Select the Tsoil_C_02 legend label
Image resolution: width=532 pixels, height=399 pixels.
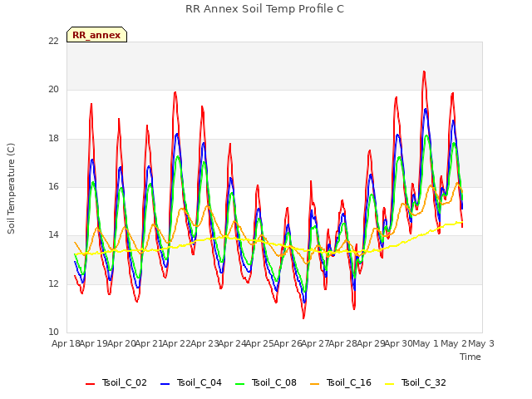(125, 382)
